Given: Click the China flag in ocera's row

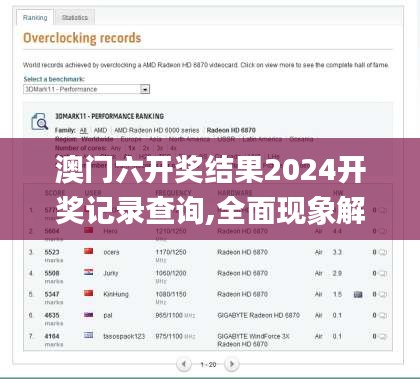Looking at the screenshot, I should pyautogui.click(x=89, y=251).
